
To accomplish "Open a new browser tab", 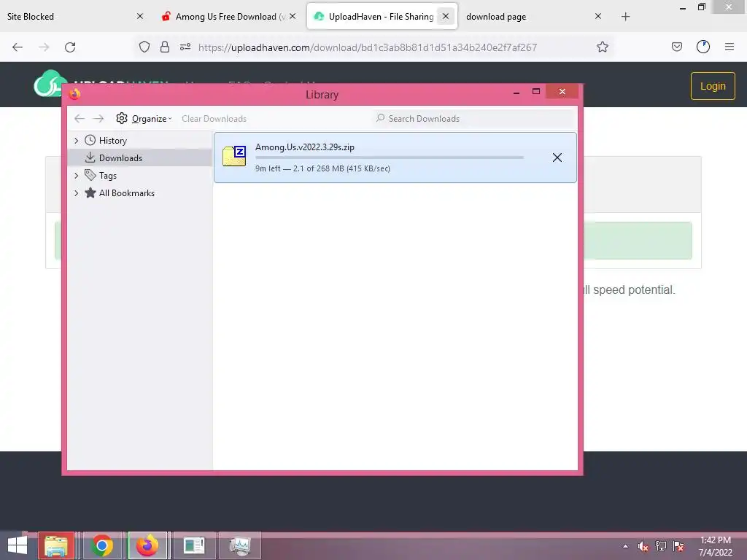I will [625, 17].
